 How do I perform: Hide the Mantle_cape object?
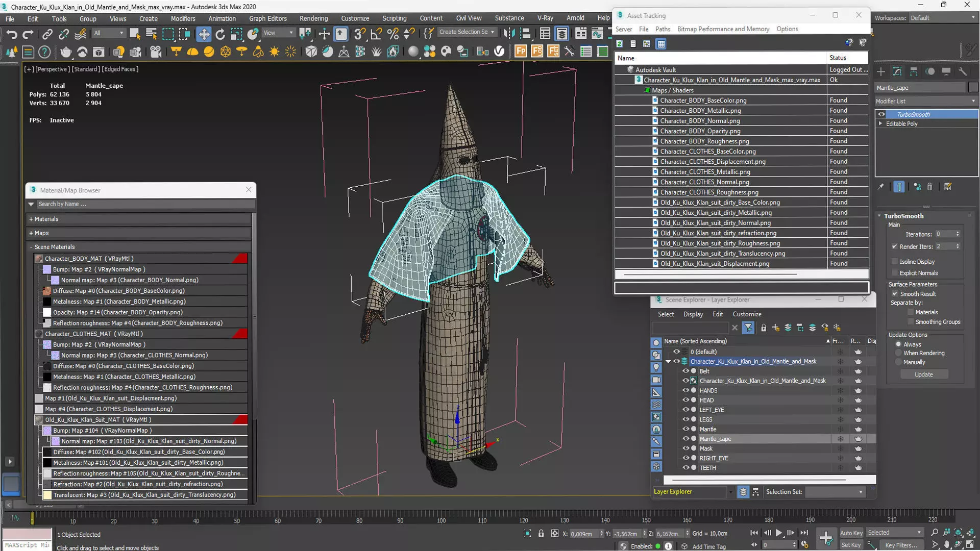point(685,439)
